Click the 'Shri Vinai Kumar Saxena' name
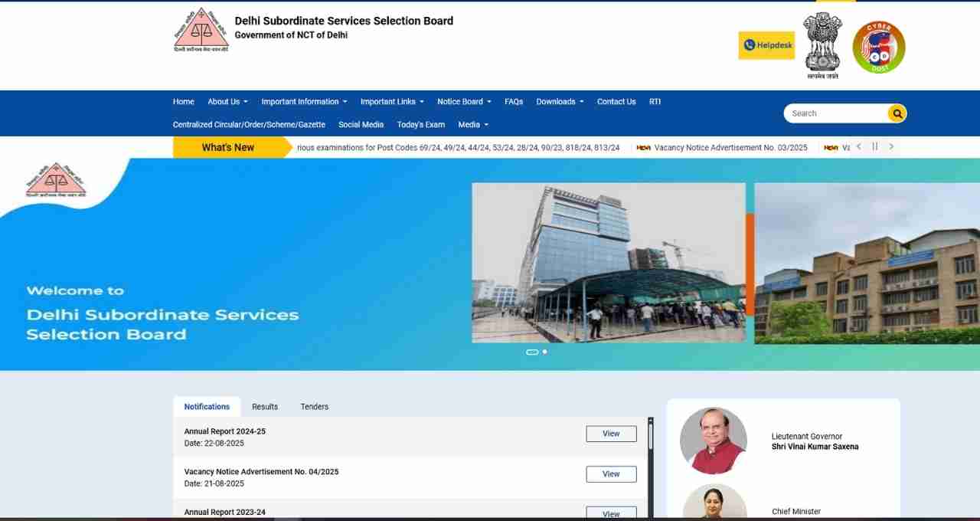Image resolution: width=980 pixels, height=521 pixels. pyautogui.click(x=815, y=447)
